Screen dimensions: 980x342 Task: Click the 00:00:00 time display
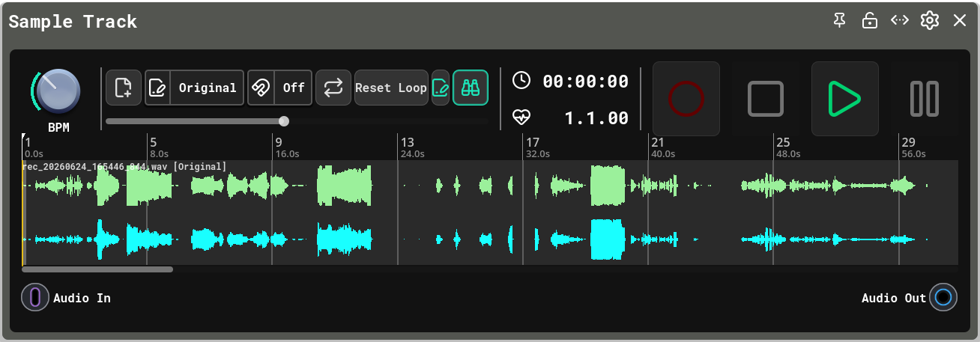click(x=585, y=81)
